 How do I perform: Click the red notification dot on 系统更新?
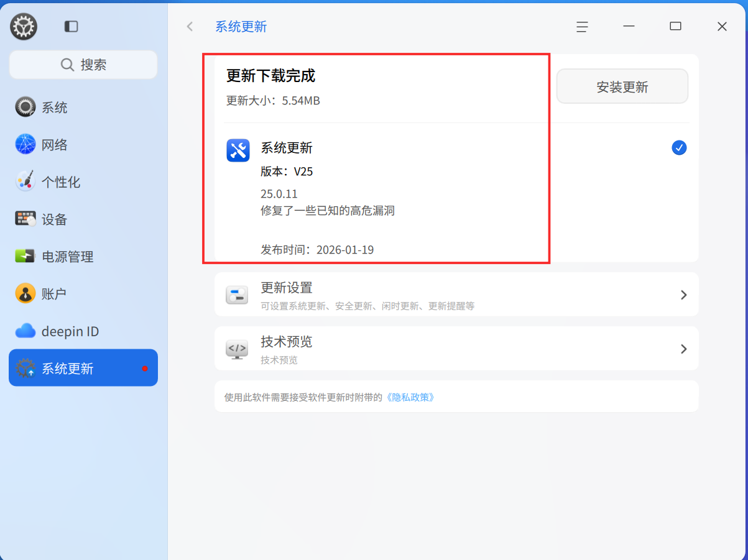145,369
